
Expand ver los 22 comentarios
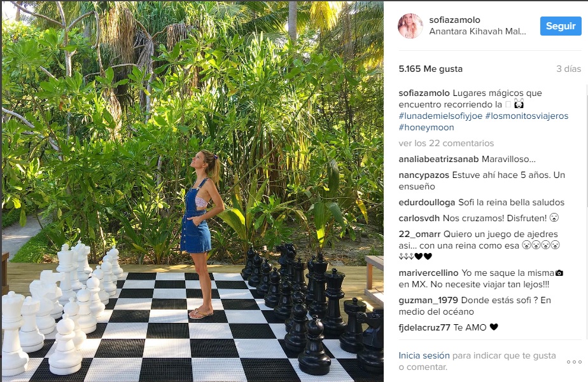pyautogui.click(x=446, y=144)
